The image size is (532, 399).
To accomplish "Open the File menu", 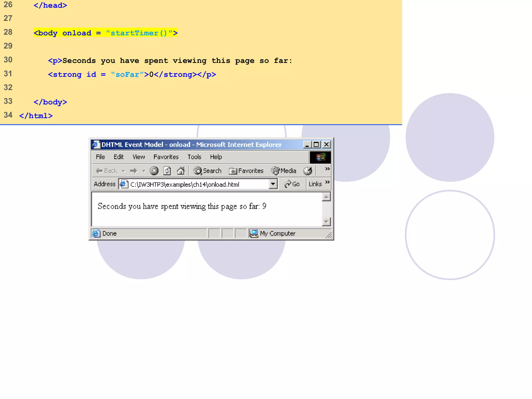I will (100, 157).
